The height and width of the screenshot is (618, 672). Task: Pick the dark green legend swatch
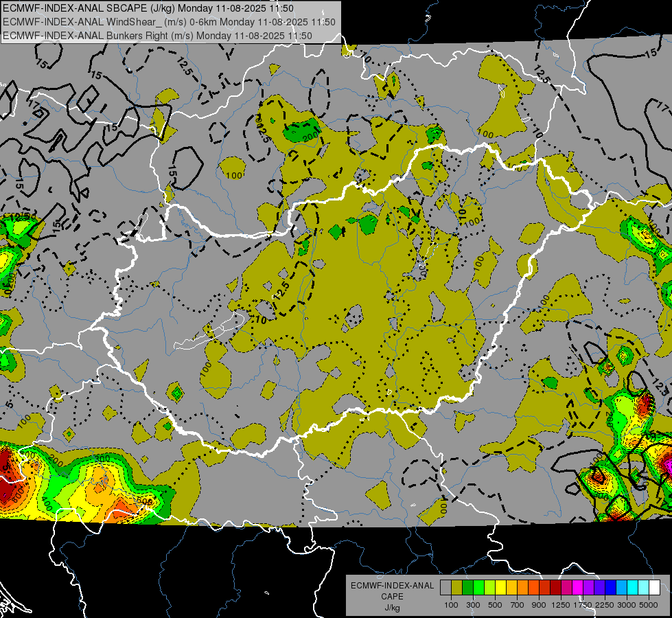[467, 588]
